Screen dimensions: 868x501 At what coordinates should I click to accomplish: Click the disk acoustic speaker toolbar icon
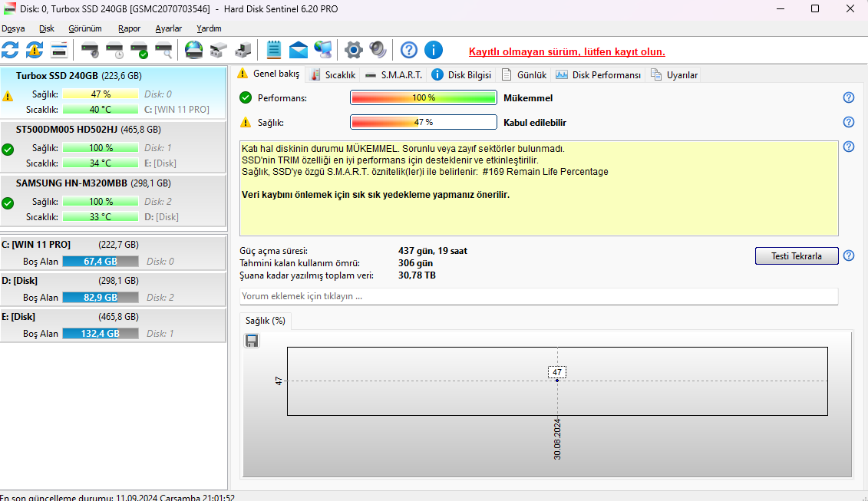point(90,50)
